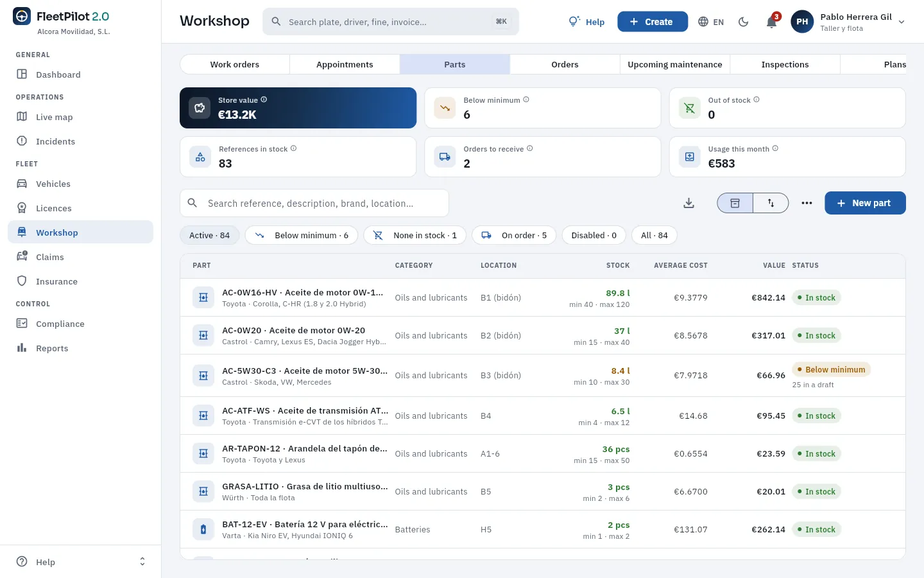Open notifications bell with 3 alerts
This screenshot has width=924, height=578.
pyautogui.click(x=771, y=22)
